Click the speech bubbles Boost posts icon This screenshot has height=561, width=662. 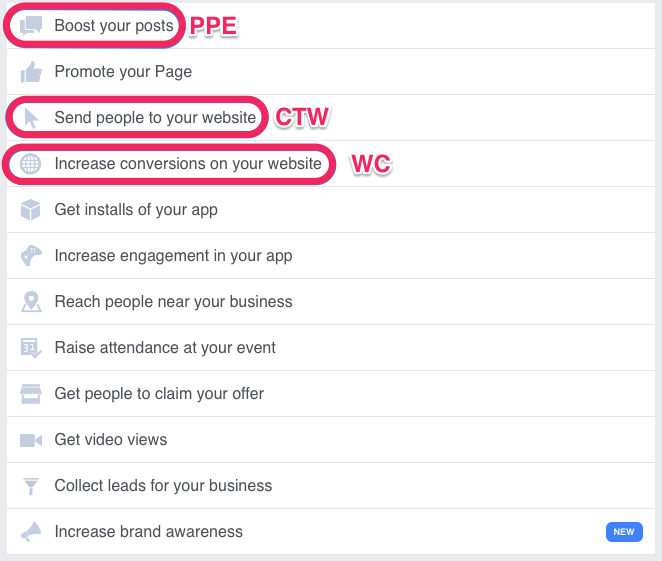tap(31, 26)
